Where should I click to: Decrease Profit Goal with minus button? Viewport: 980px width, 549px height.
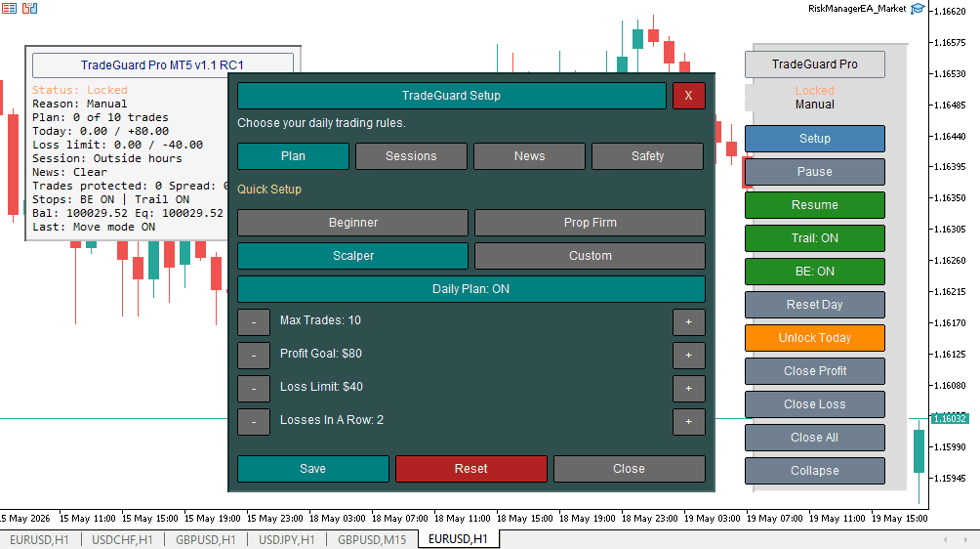click(254, 356)
